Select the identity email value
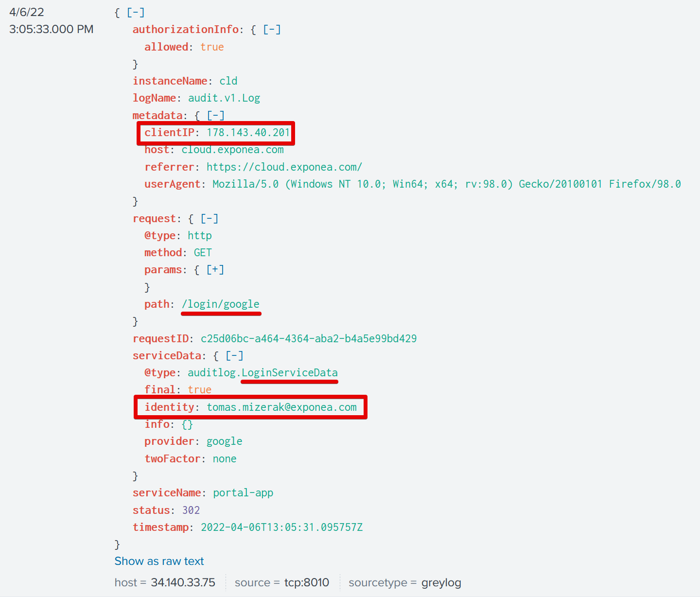Image resolution: width=700 pixels, height=597 pixels. click(x=282, y=407)
